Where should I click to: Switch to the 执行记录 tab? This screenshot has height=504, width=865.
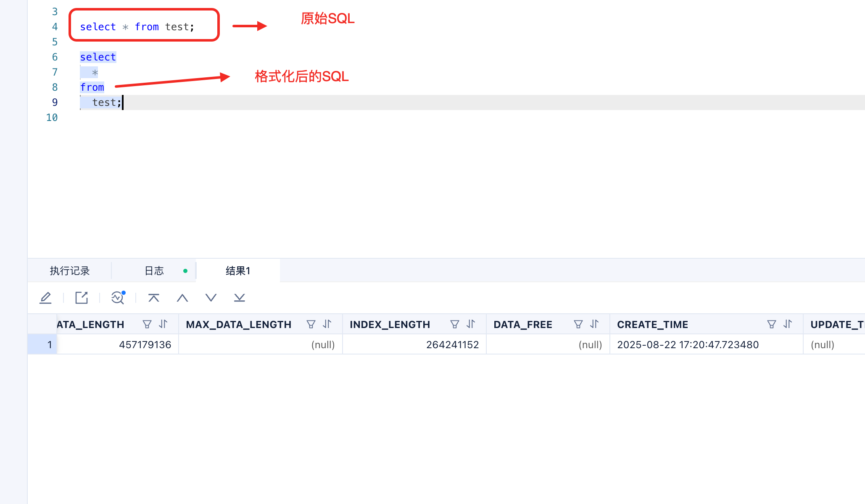pyautogui.click(x=70, y=271)
